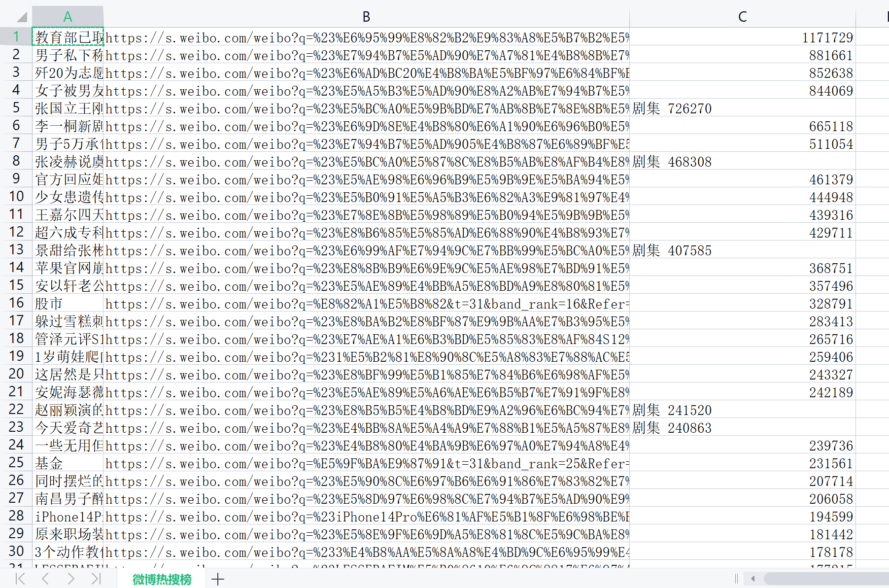Click URL cell containing iPhone14Pro
Image resolution: width=889 pixels, height=588 pixels.
(x=367, y=516)
